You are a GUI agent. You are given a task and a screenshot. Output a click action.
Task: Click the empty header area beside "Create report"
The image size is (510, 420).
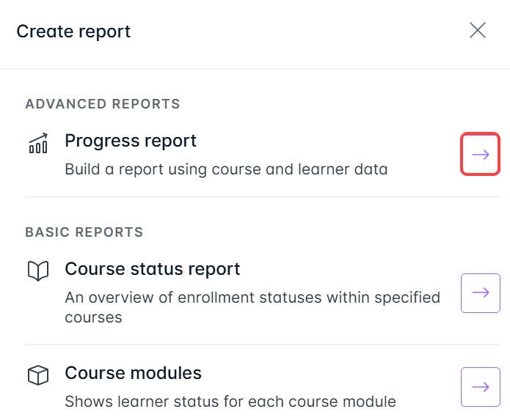pyautogui.click(x=294, y=32)
